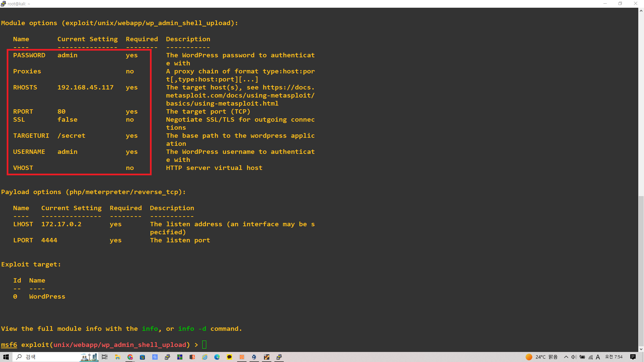Screen dimensions: 644x362
Task: Click 'admin' value in the PASSWORD row
Action: click(67, 55)
